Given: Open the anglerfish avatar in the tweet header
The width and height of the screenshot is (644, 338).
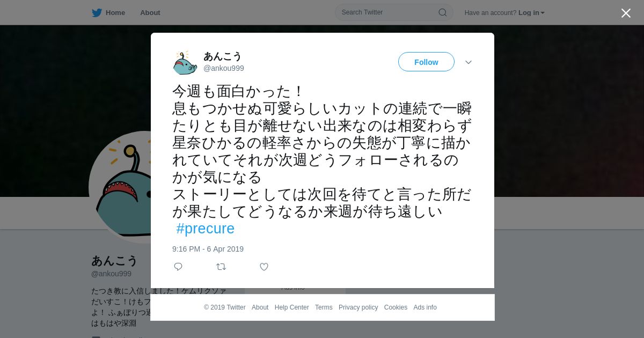Looking at the screenshot, I should point(185,62).
